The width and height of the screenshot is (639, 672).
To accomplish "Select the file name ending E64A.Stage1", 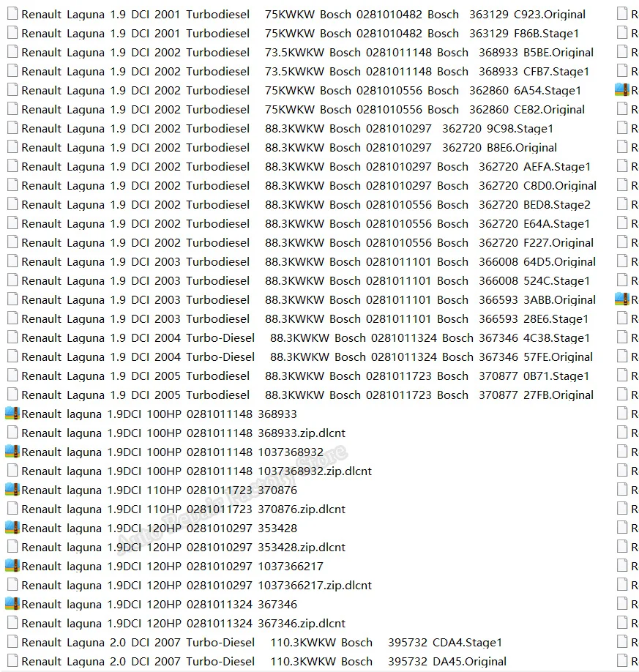I will coord(305,224).
